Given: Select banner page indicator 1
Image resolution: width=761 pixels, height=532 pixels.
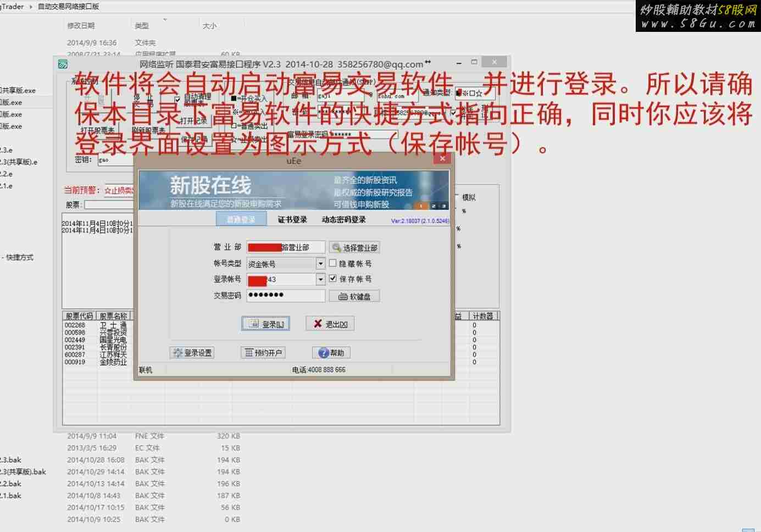Looking at the screenshot, I should click(421, 206).
